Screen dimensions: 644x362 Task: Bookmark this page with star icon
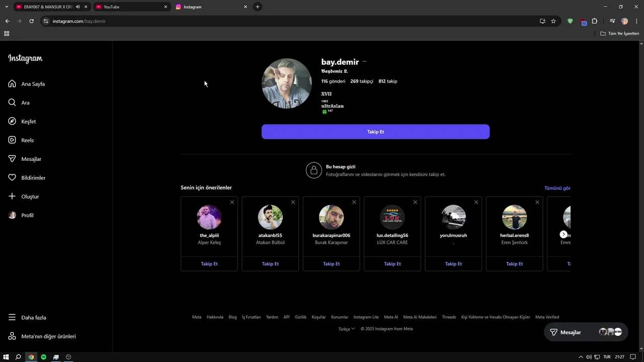point(553,21)
